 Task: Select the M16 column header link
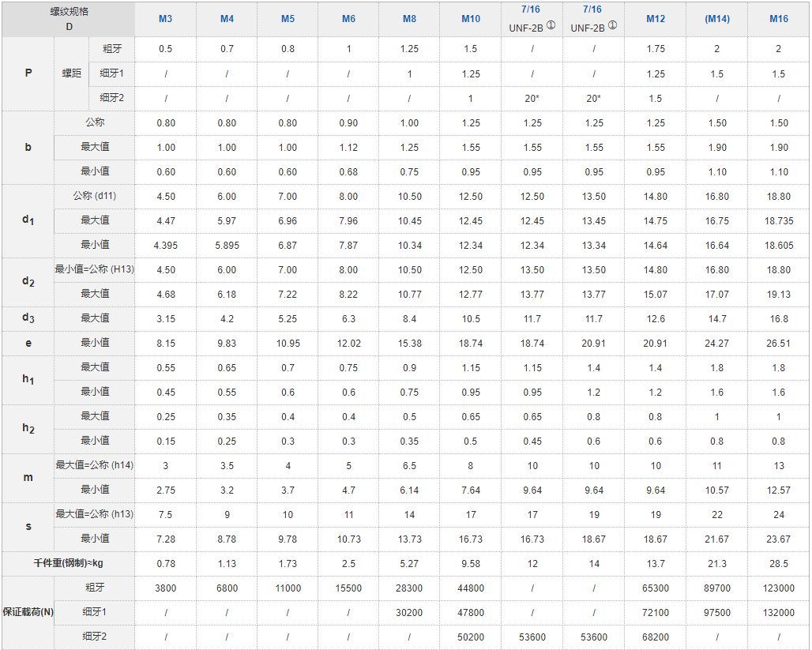tap(779, 19)
